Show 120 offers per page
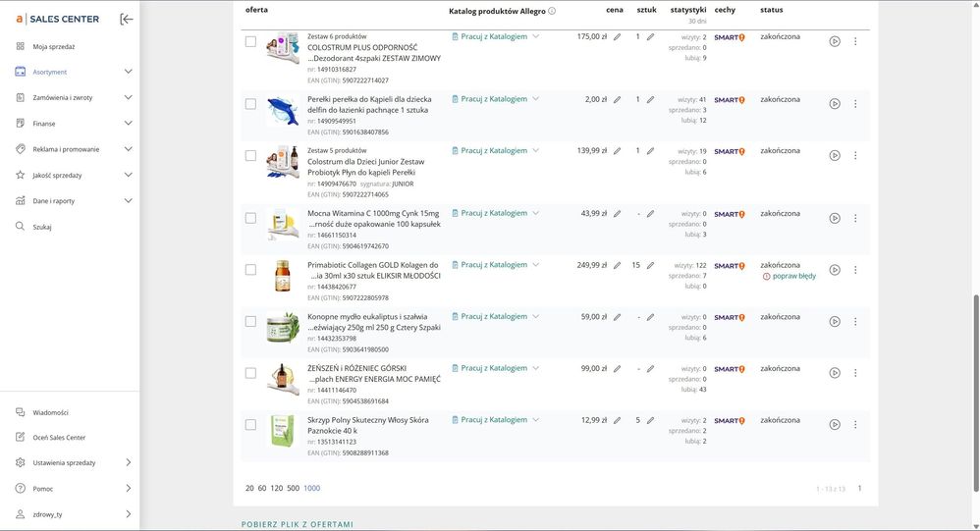Screen dimensions: 980x531 point(277,488)
